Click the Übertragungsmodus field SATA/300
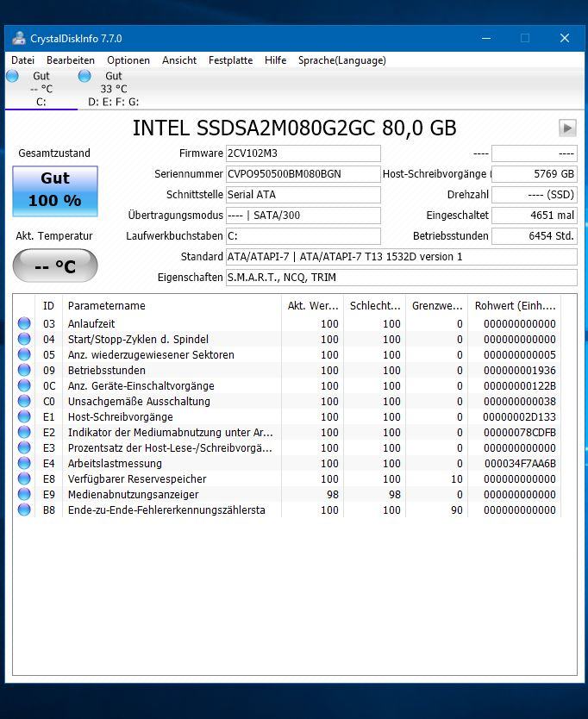Image resolution: width=588 pixels, height=719 pixels. [x=303, y=216]
